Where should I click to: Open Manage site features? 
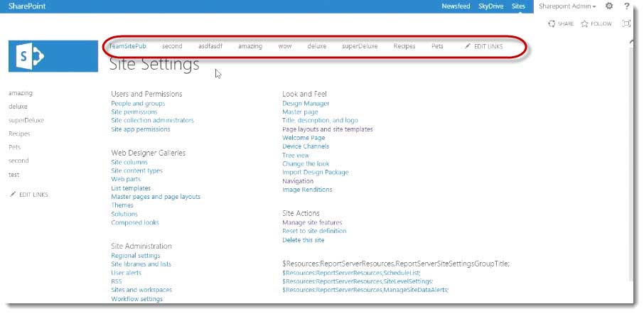(x=312, y=222)
